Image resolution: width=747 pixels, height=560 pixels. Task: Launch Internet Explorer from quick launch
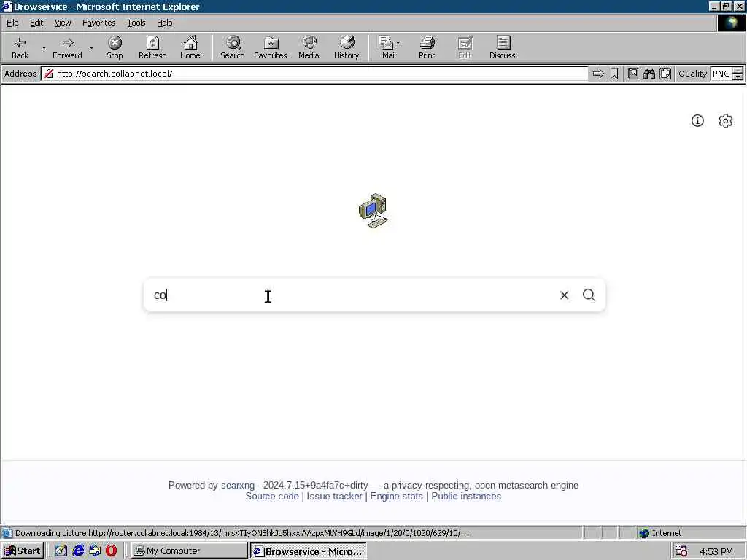point(78,551)
